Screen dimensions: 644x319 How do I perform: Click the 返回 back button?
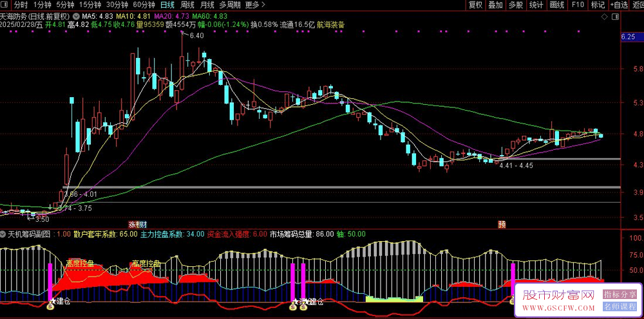pos(638,5)
